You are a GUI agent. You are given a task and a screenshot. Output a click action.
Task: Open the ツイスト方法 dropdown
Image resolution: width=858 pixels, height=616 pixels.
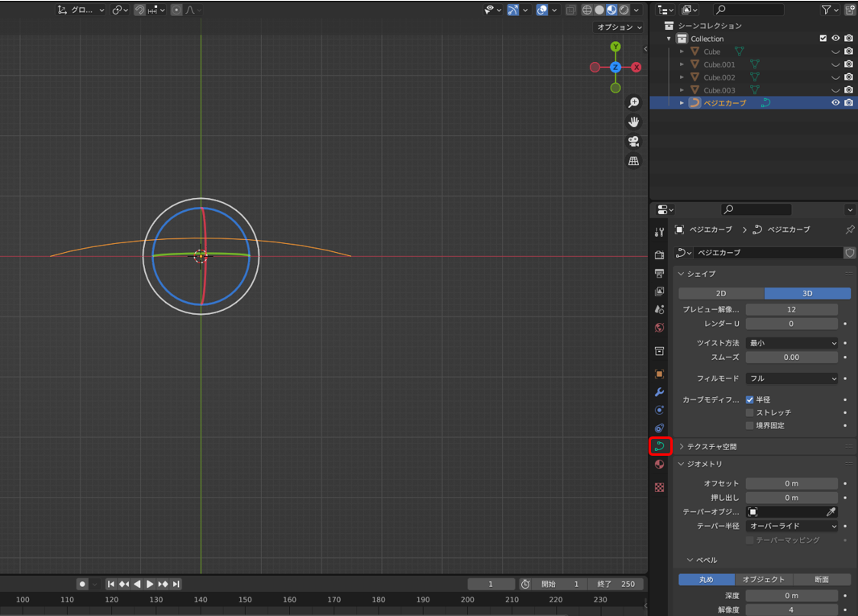coord(792,343)
